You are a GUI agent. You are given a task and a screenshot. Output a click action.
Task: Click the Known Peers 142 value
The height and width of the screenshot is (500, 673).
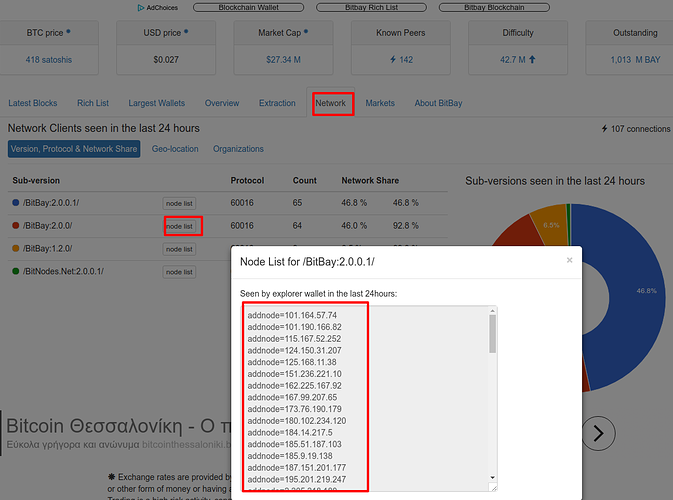click(401, 60)
